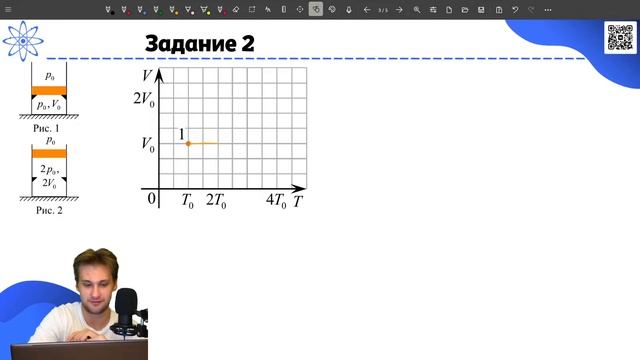This screenshot has height=360, width=640.
Task: Open the hamburger menu in toolbar
Action: pos(8,9)
